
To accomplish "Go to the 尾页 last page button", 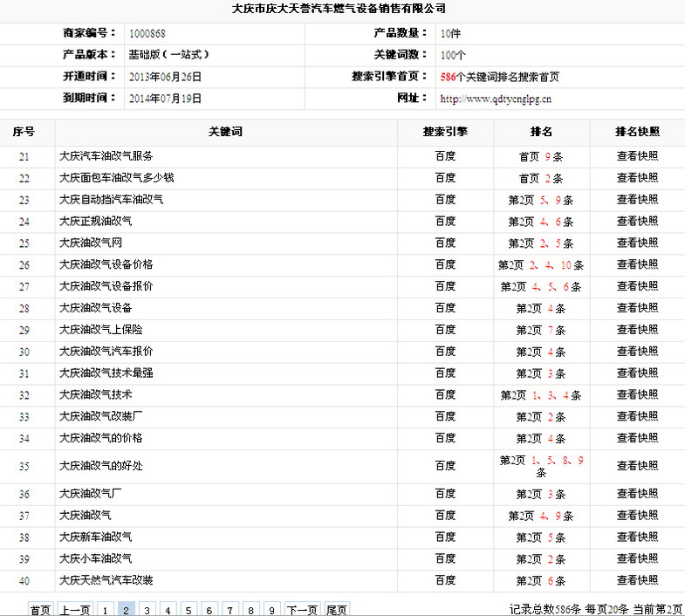I will 336,609.
